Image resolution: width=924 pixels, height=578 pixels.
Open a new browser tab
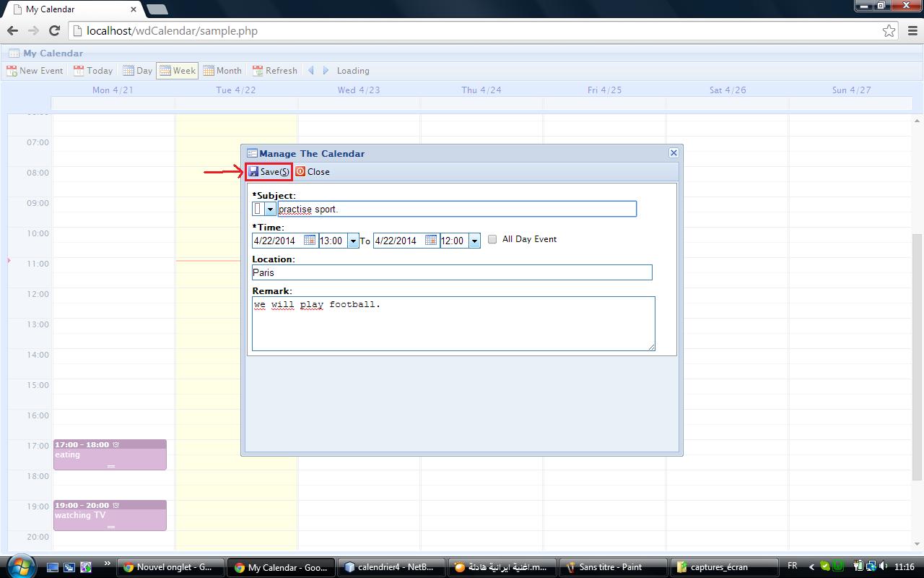tap(157, 9)
